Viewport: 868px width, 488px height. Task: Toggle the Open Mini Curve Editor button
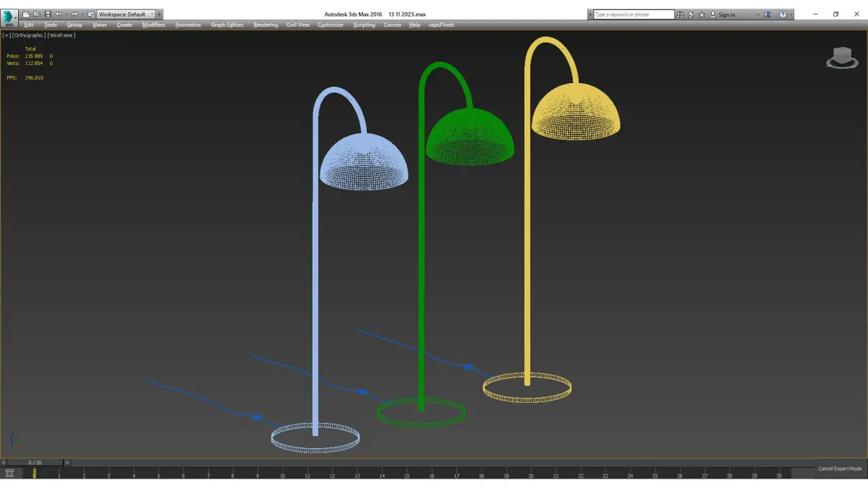[x=9, y=474]
